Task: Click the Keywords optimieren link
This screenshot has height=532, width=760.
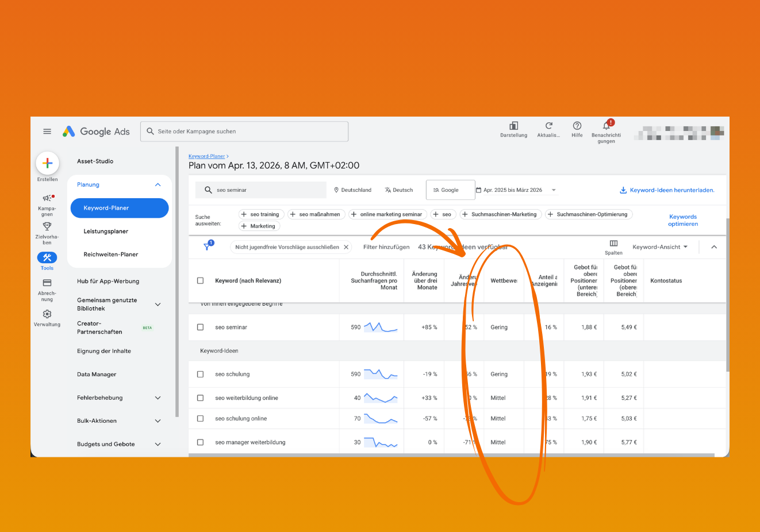Action: (682, 219)
